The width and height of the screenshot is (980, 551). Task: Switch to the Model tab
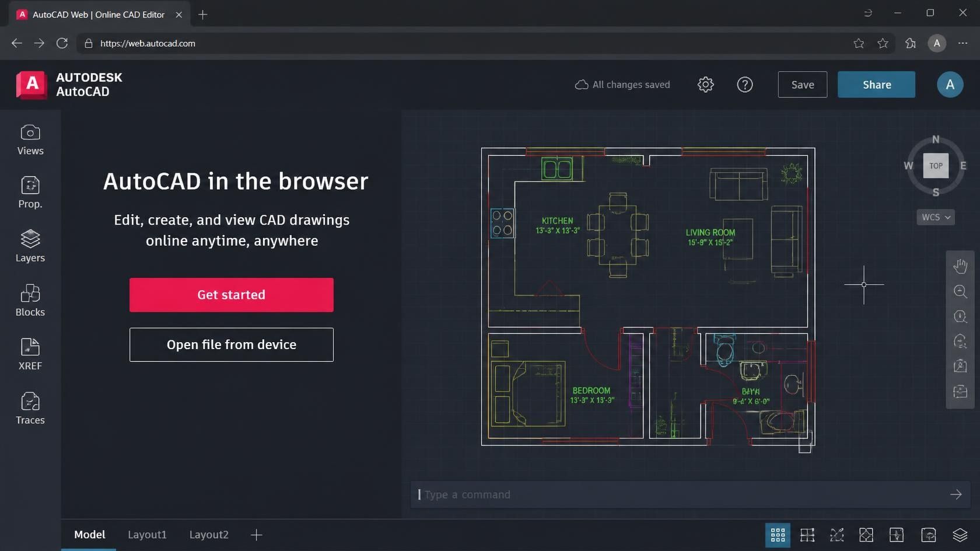point(89,535)
